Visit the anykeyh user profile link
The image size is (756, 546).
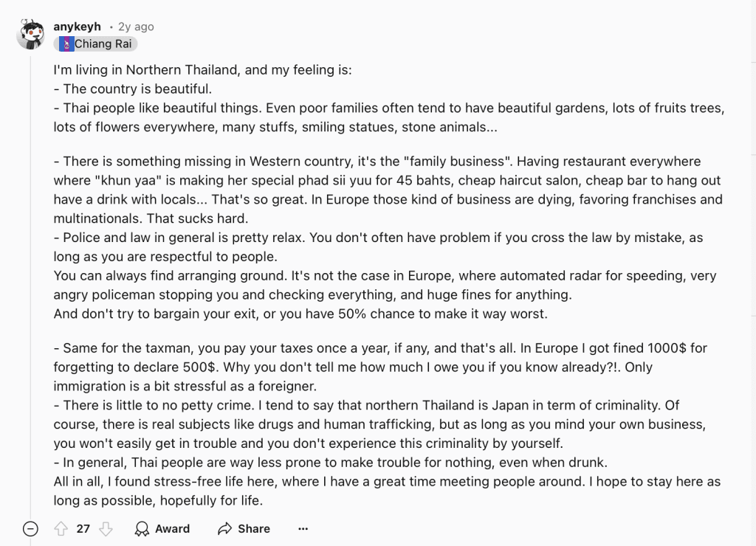click(77, 27)
